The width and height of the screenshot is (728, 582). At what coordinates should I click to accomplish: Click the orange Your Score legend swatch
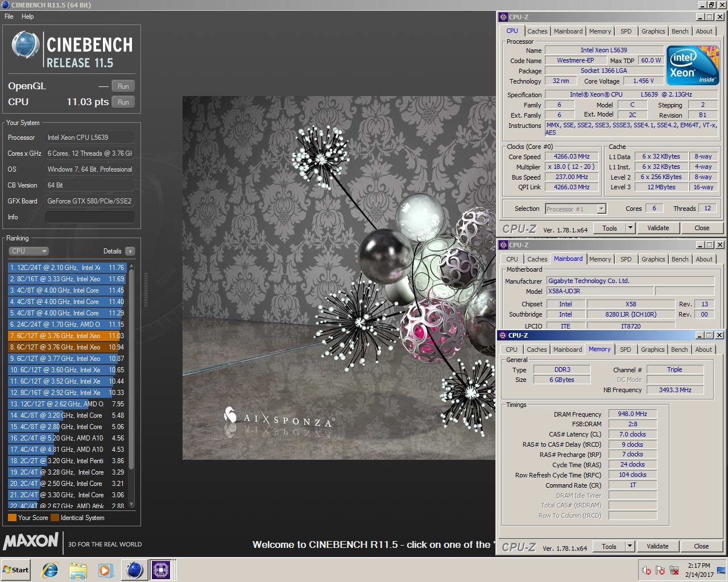click(x=12, y=518)
